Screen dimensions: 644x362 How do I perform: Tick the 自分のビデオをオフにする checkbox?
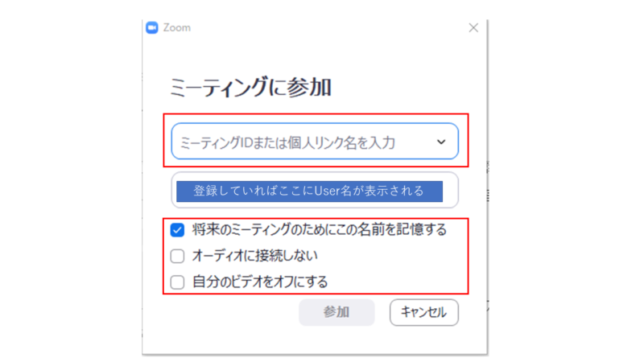point(177,282)
